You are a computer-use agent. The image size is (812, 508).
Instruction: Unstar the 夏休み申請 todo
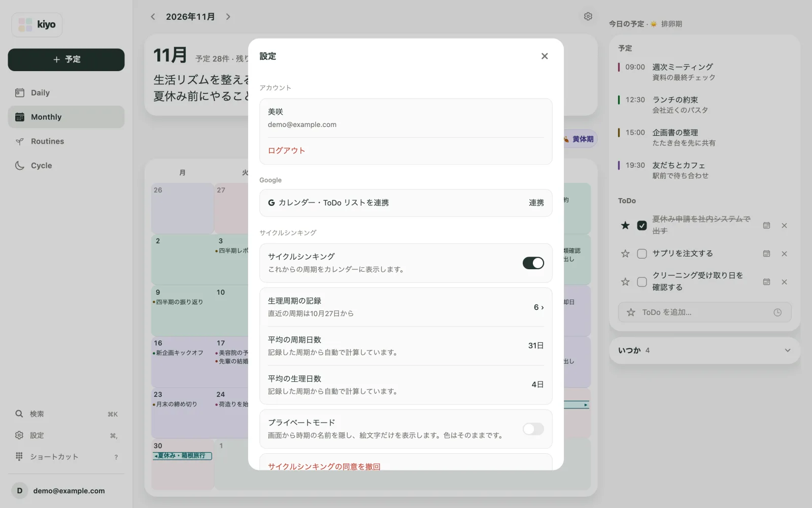pos(625,226)
